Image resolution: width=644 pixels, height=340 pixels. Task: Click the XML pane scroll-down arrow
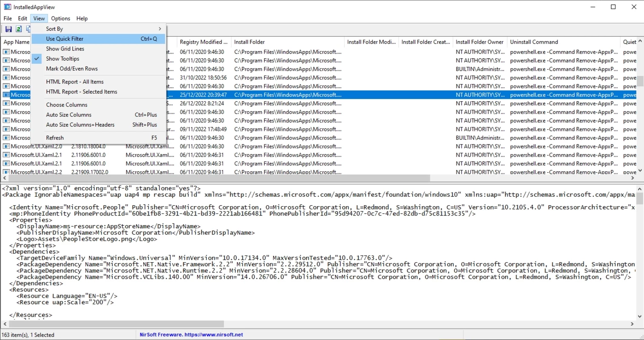click(x=640, y=317)
